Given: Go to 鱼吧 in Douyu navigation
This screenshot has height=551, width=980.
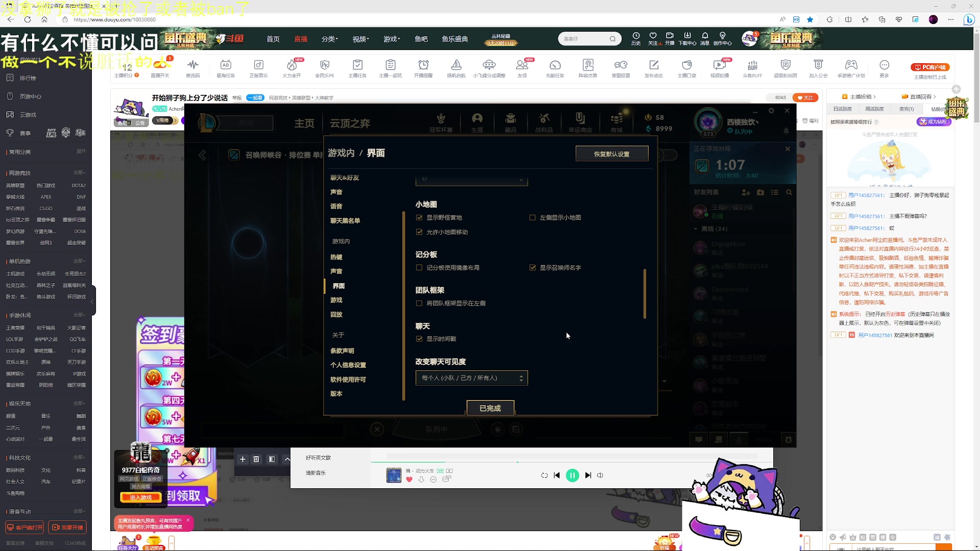Looking at the screenshot, I should coord(421,39).
